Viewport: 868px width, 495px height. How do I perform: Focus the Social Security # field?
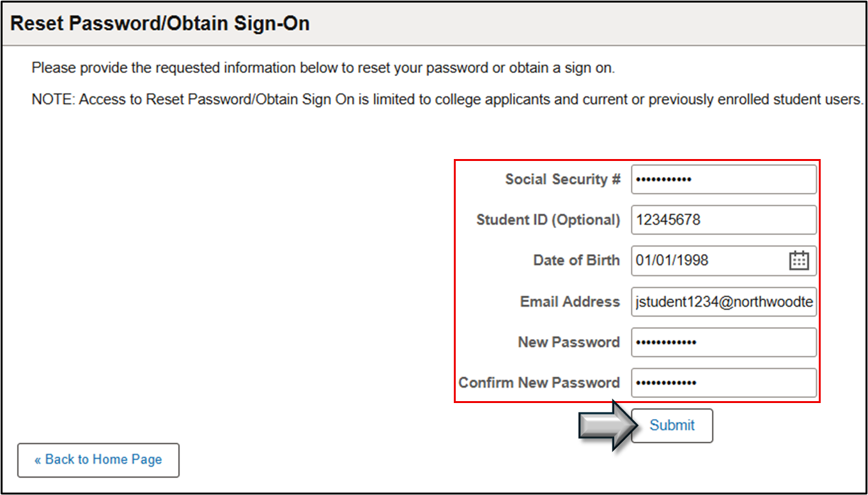pyautogui.click(x=724, y=179)
